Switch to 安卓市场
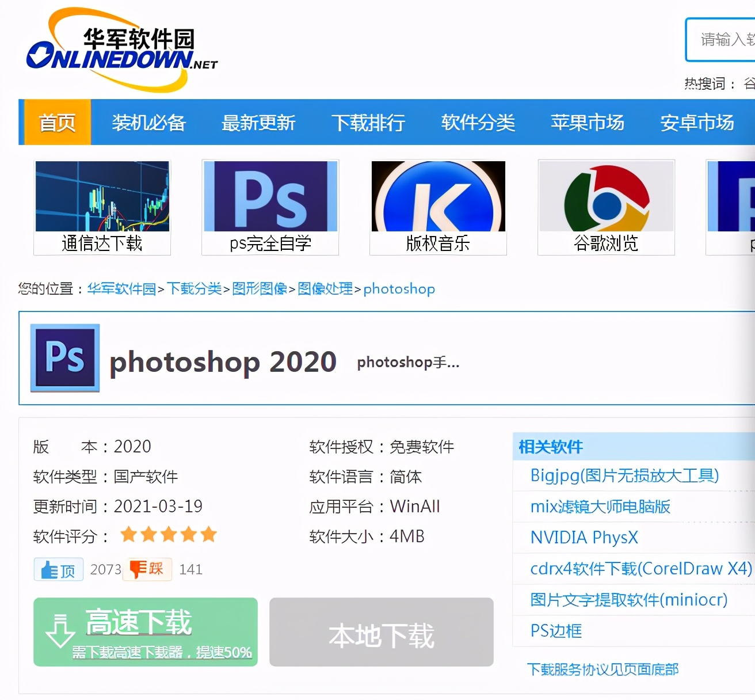This screenshot has height=700, width=755. coord(697,122)
